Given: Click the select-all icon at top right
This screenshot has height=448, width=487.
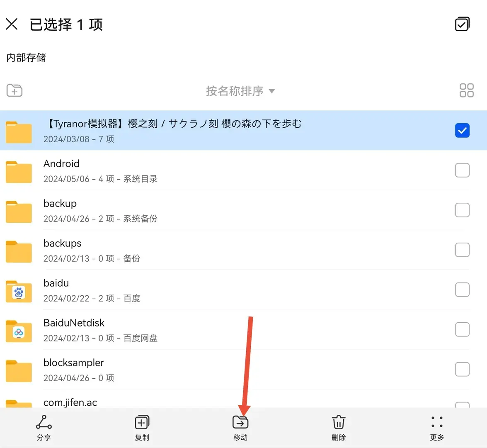Looking at the screenshot, I should pos(462,24).
